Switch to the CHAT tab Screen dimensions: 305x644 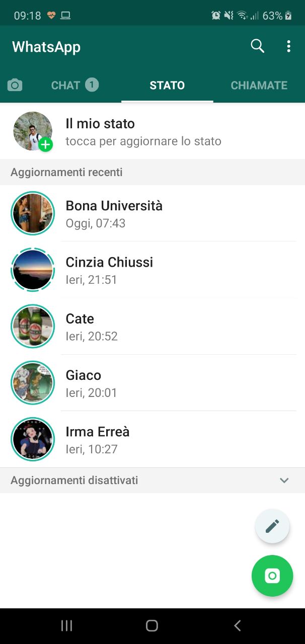click(74, 85)
